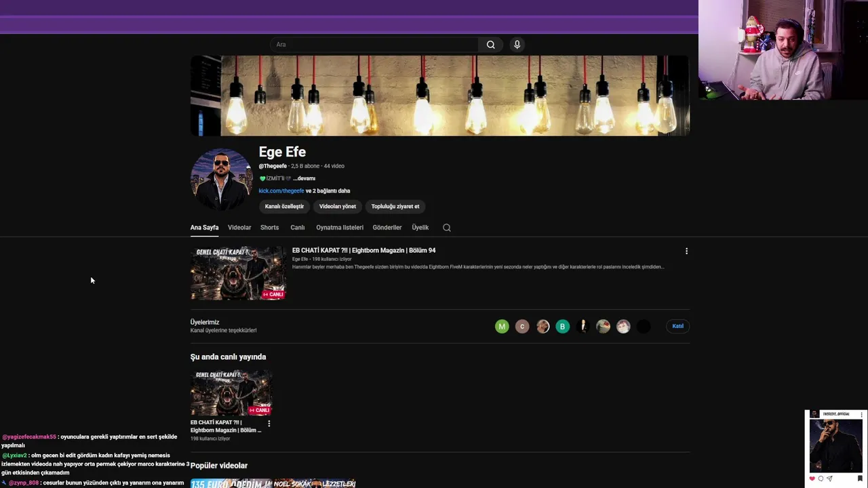Screen dimensions: 868x488
Task: Open featured title 'EB CHATİ KAPAT ?!! | Eightborn Magazin | Bölüm 94'
Action: tap(364, 251)
